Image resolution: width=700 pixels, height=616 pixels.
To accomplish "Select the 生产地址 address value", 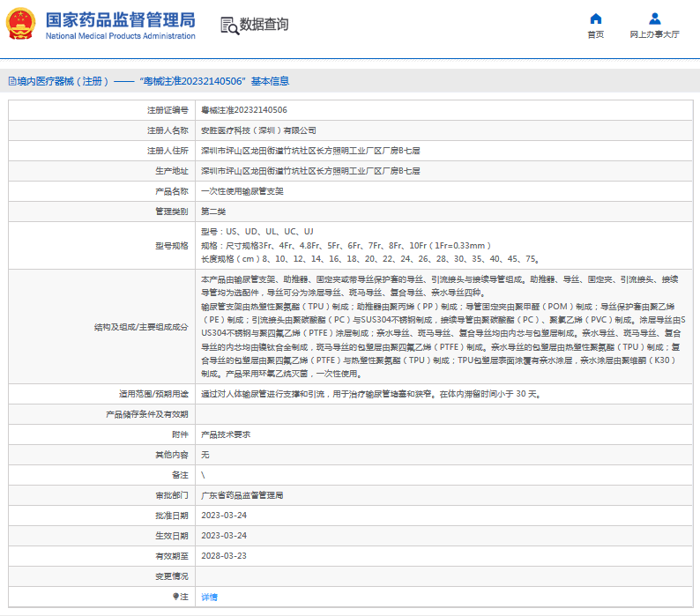I will click(x=310, y=171).
